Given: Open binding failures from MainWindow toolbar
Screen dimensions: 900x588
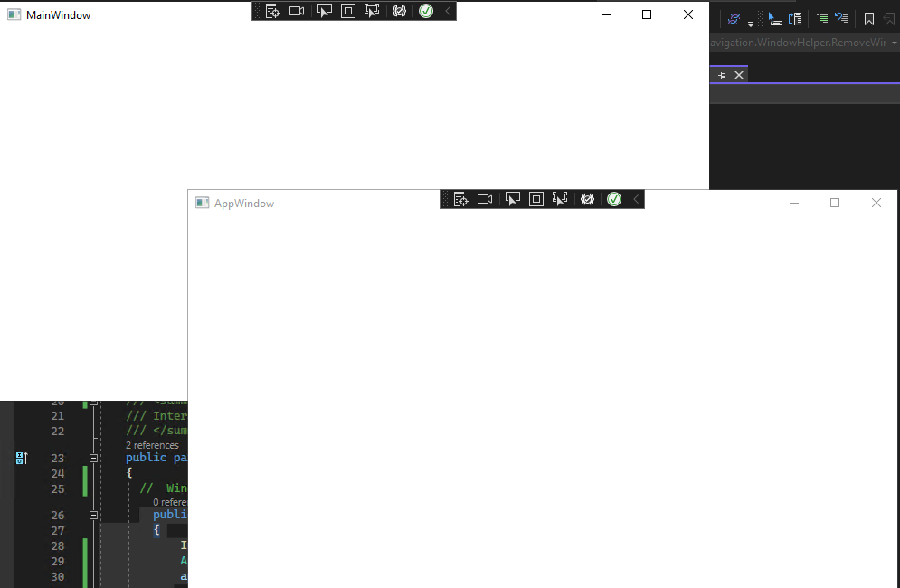Looking at the screenshot, I should [400, 11].
